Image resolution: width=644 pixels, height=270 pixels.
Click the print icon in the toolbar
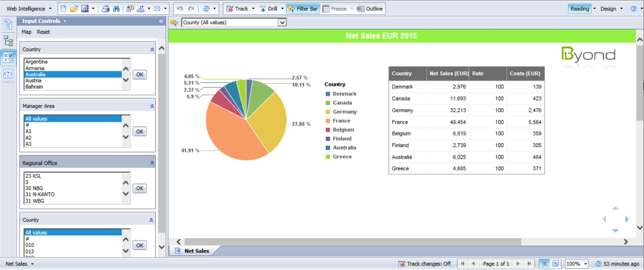[x=106, y=9]
